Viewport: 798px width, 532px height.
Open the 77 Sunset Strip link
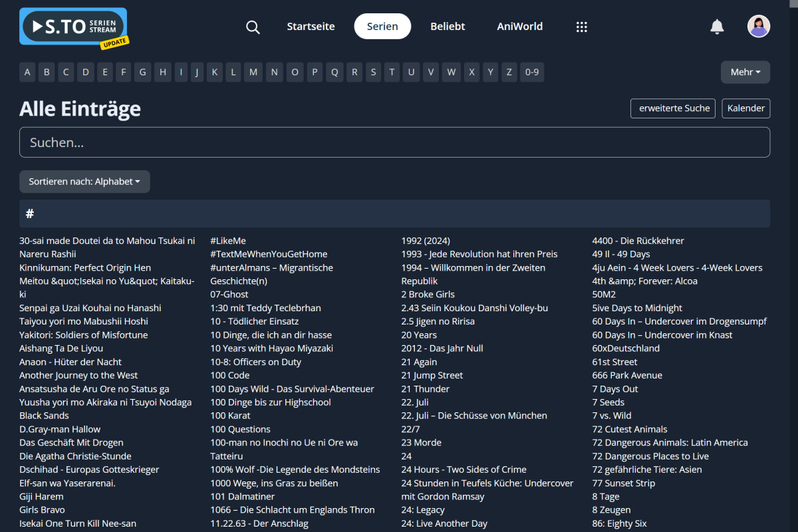(623, 483)
